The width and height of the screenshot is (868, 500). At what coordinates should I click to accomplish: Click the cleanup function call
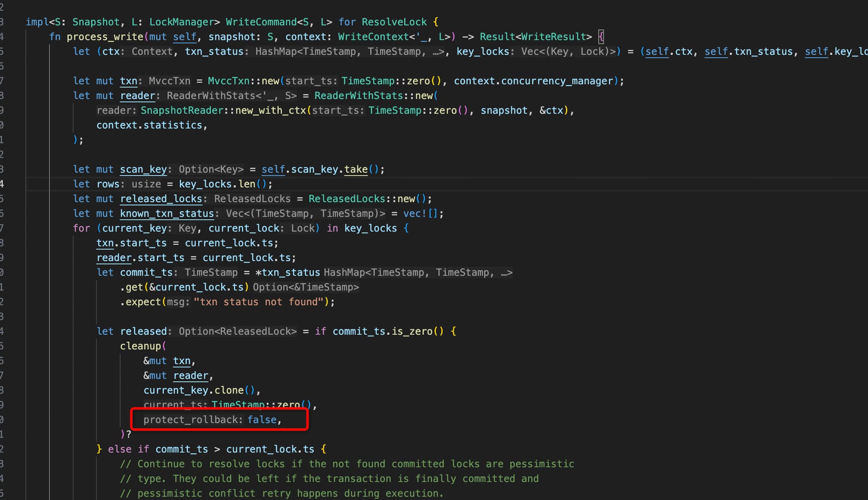coord(141,346)
